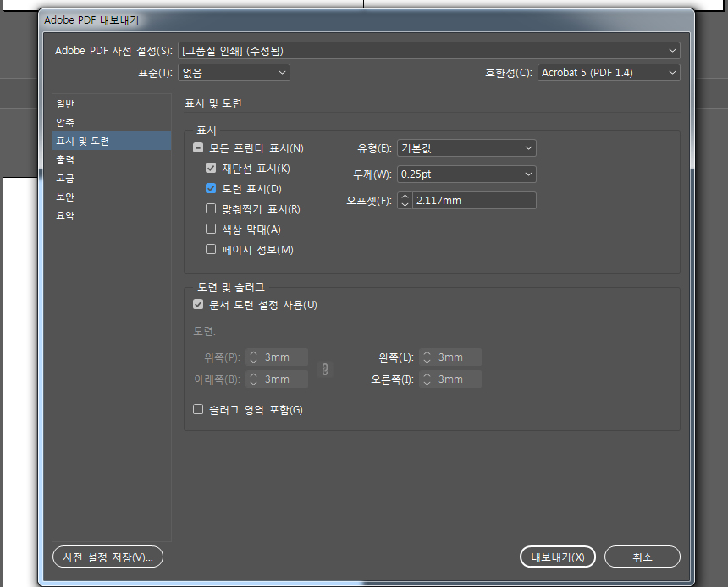Click 아래쪽 bleed stepper arrows

pos(253,379)
